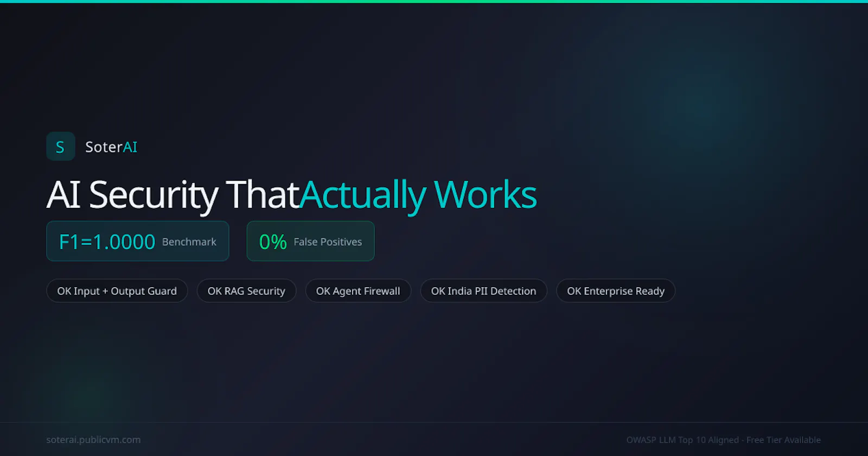The width and height of the screenshot is (868, 456).
Task: Click the SoterAI 'S' logo icon
Action: pos(61,147)
